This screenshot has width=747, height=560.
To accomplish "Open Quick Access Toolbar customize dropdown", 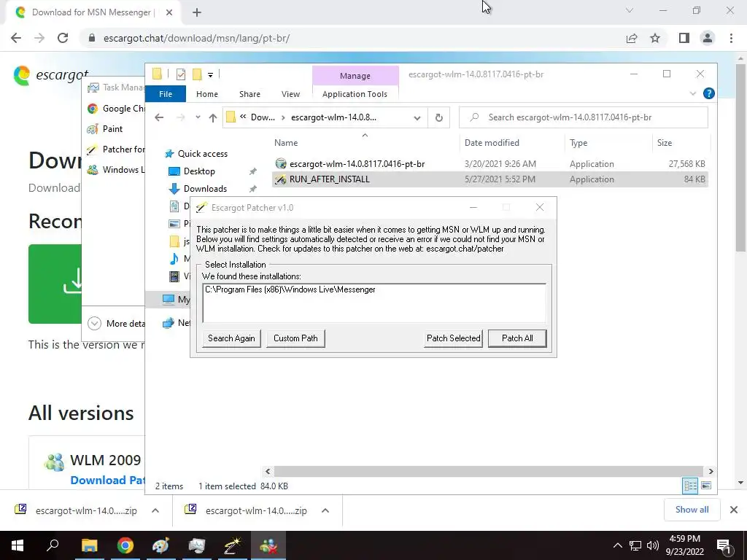I will click(x=210, y=74).
